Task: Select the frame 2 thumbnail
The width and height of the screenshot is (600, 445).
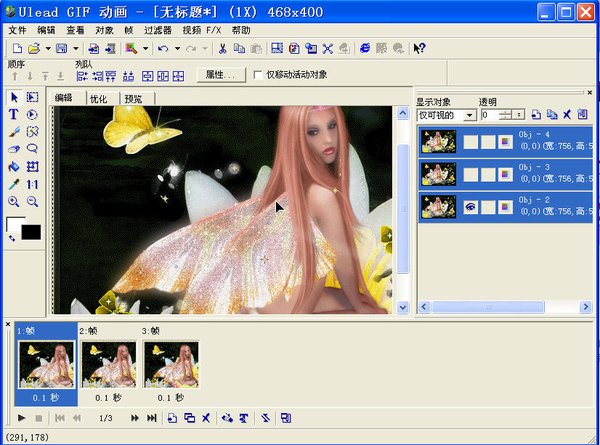Action: (x=109, y=364)
